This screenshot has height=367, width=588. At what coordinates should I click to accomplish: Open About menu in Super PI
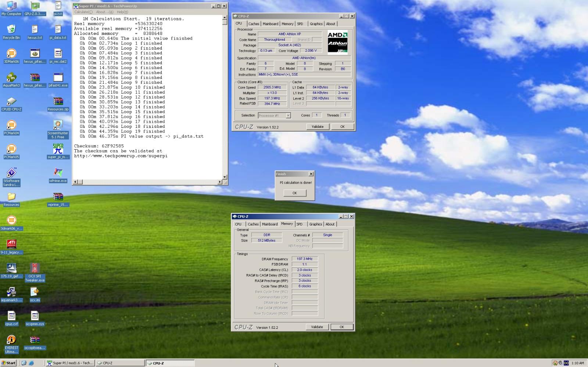coord(104,12)
